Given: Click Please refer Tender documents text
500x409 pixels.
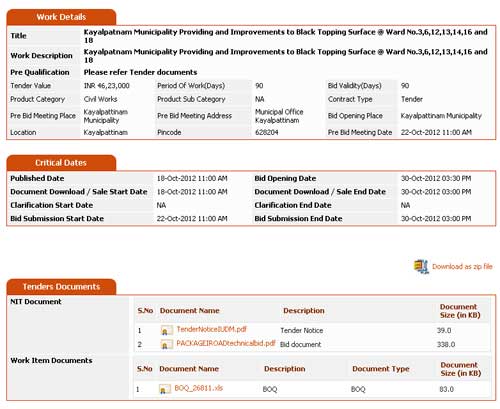Looking at the screenshot, I should pyautogui.click(x=140, y=72).
